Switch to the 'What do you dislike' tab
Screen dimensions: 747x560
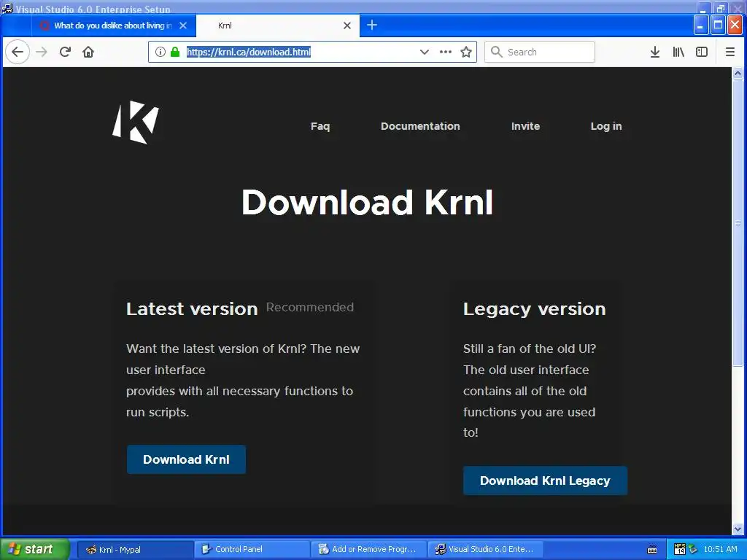[x=113, y=26]
